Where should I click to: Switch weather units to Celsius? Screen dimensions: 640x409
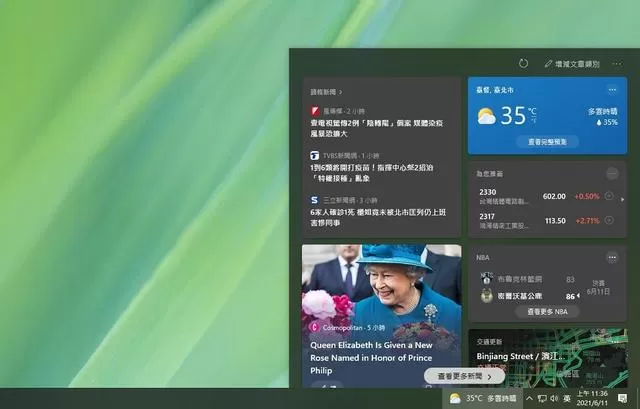tap(532, 111)
